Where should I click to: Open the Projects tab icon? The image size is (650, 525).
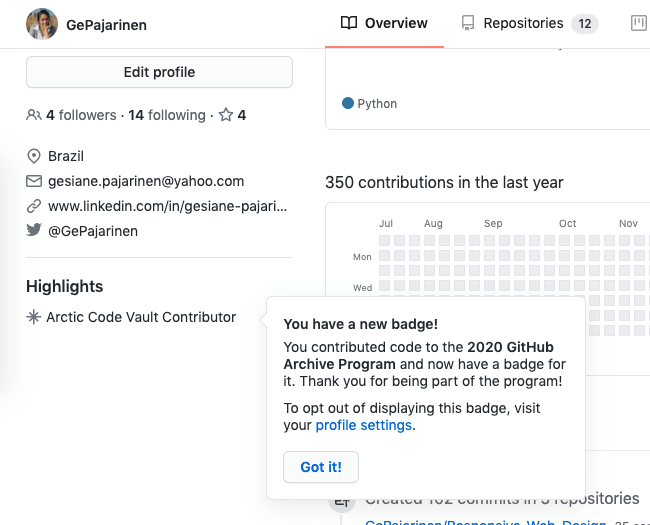click(x=638, y=23)
